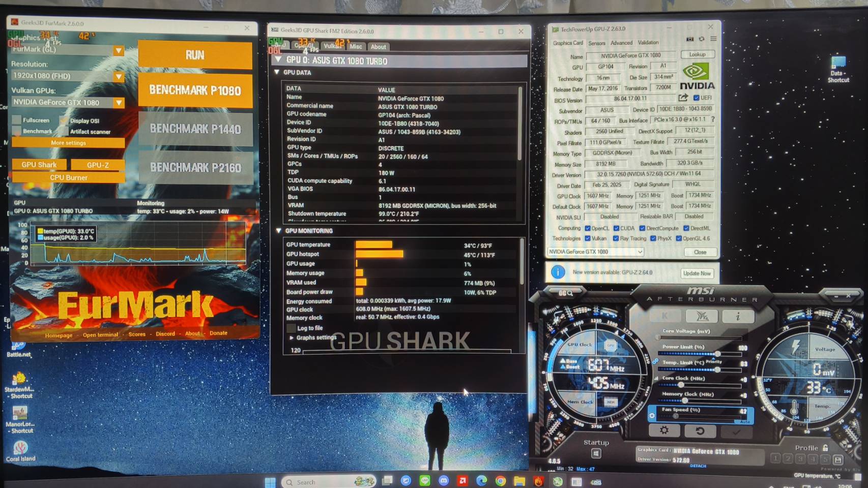This screenshot has height=488, width=868.
Task: Open the Vulkan tab in GPU Shark
Action: (x=332, y=46)
